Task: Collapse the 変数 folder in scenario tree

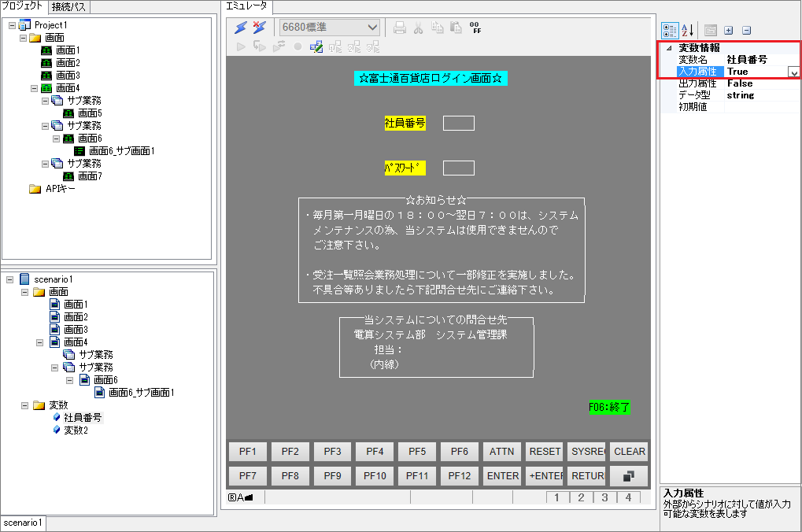Action: point(24,405)
